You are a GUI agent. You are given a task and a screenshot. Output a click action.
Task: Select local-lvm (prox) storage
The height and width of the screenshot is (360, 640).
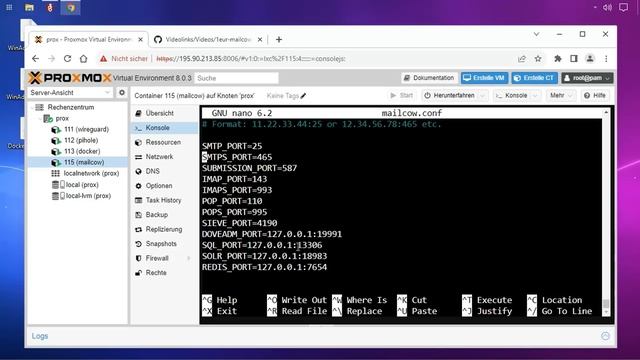point(88,196)
